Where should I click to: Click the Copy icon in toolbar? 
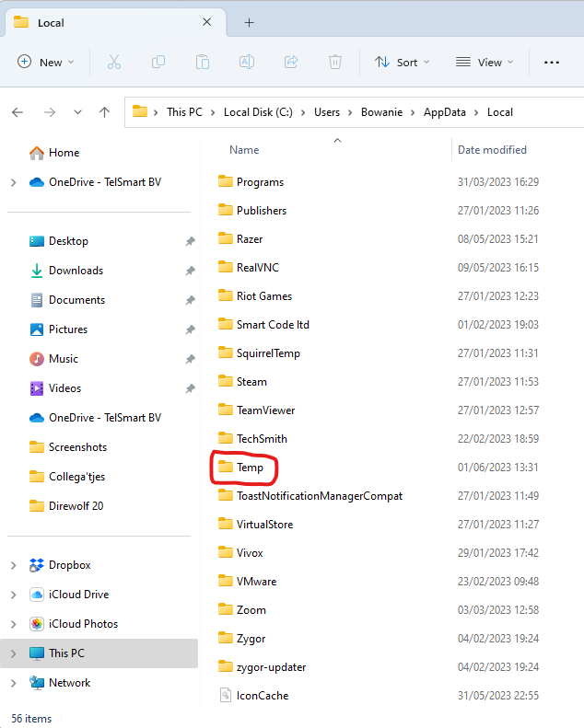(x=158, y=62)
